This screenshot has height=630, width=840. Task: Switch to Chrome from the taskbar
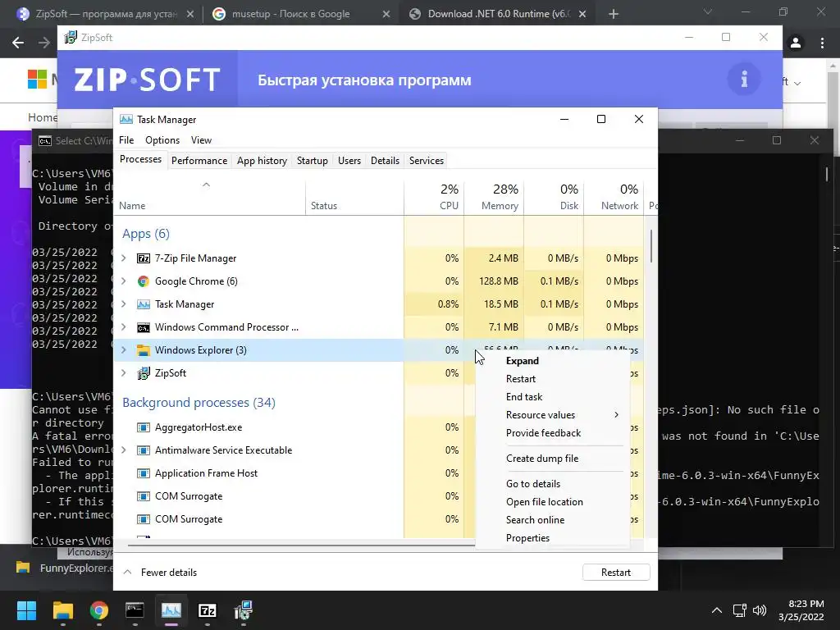[99, 610]
